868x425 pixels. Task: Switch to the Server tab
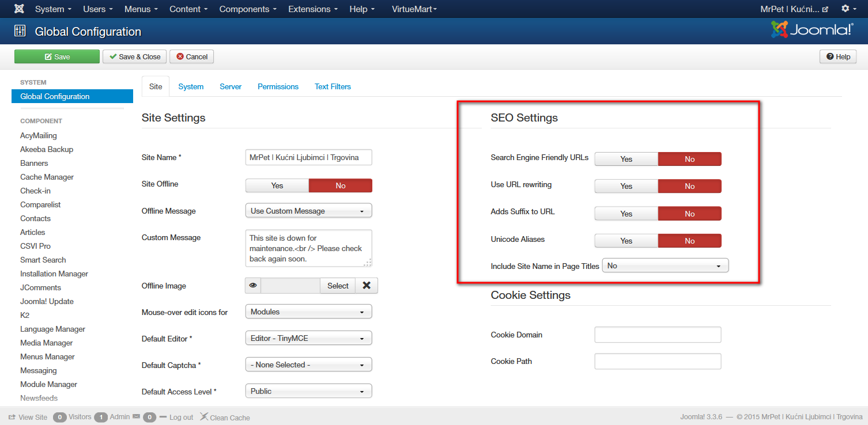(231, 86)
